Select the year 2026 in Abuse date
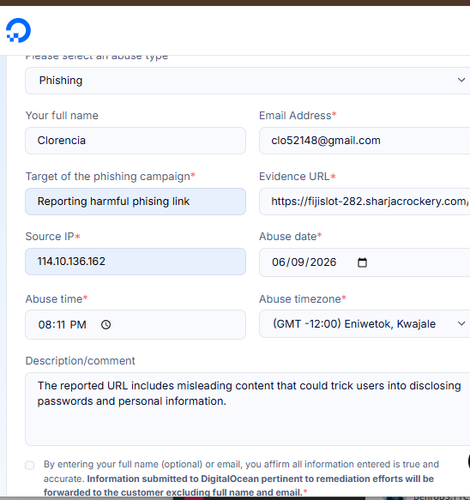Image resolution: width=470 pixels, height=500 pixels. (323, 262)
